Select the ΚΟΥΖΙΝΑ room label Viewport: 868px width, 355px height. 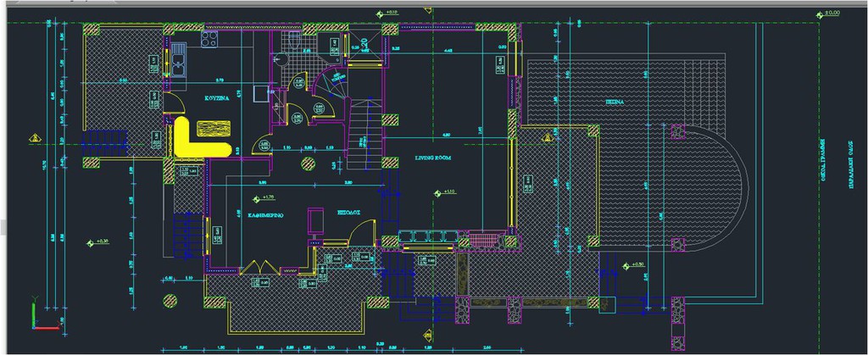217,97
